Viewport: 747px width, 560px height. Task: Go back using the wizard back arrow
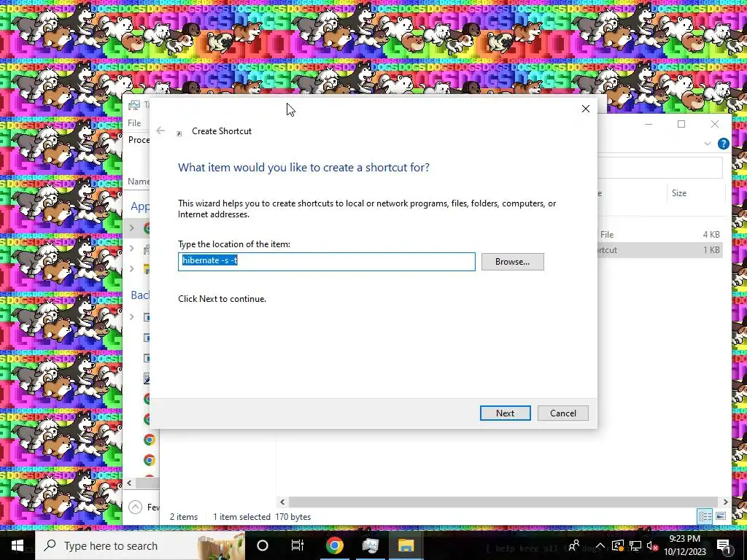160,131
